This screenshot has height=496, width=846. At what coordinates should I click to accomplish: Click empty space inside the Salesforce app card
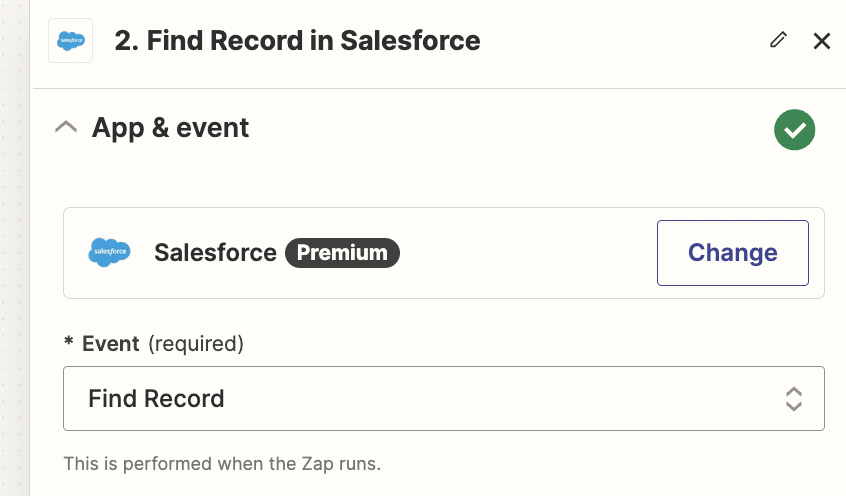pos(526,253)
